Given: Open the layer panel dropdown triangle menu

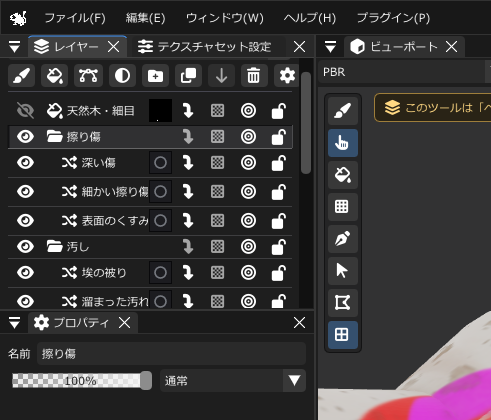Looking at the screenshot, I should pyautogui.click(x=14, y=47).
